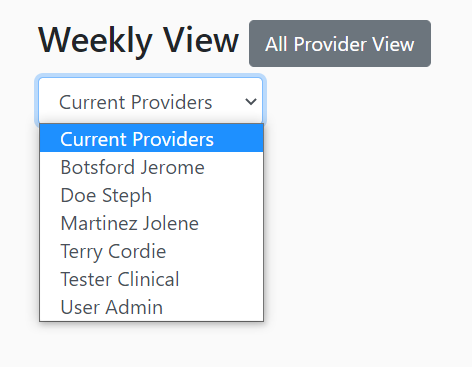Select Doe Steph in the dropdown list
The width and height of the screenshot is (472, 367).
pos(151,195)
